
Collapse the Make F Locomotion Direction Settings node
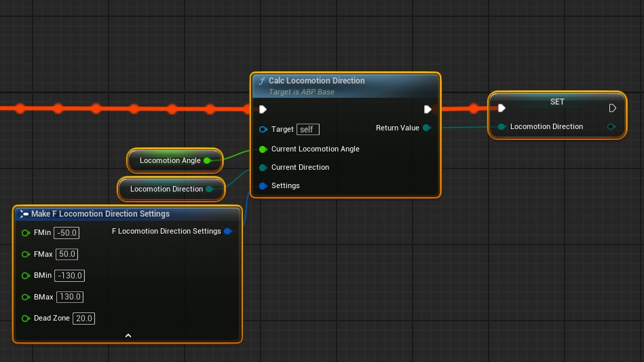point(128,336)
